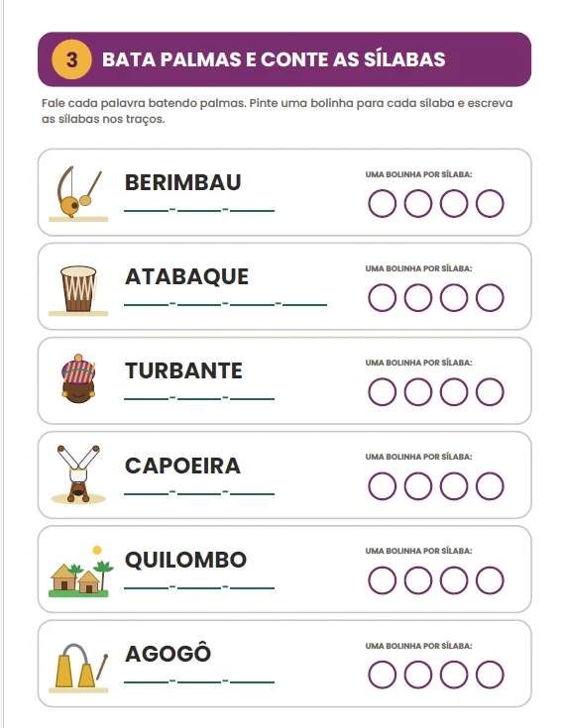Click the fourth syllable line under ATABAQUE
Screen dimensions: 565x728
pyautogui.click(x=305, y=305)
